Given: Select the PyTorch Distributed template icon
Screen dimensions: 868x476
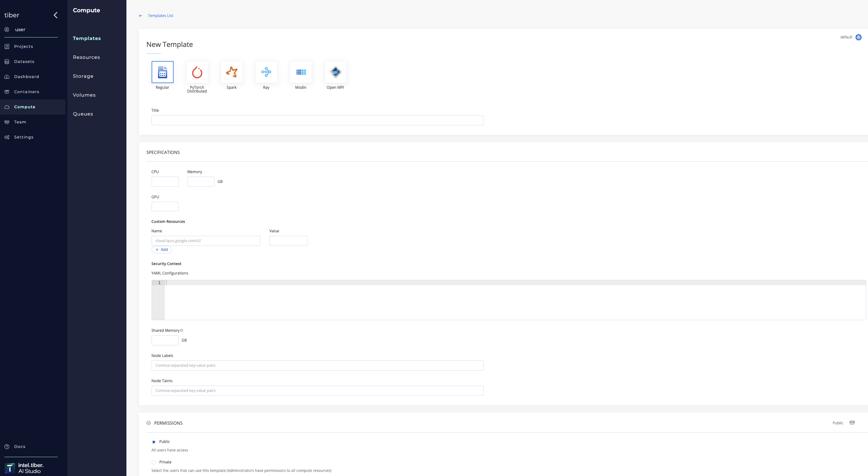Looking at the screenshot, I should (x=197, y=72).
